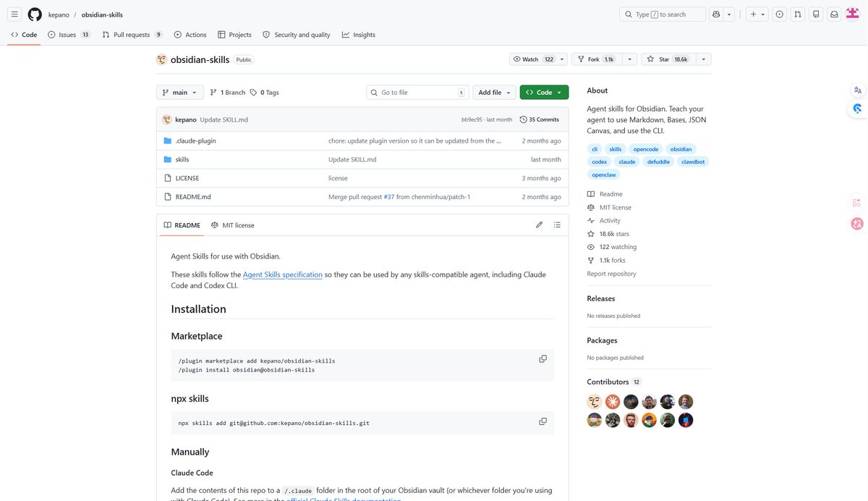Image resolution: width=868 pixels, height=501 pixels.
Task: Open the notifications inbox icon
Action: [x=834, y=14]
